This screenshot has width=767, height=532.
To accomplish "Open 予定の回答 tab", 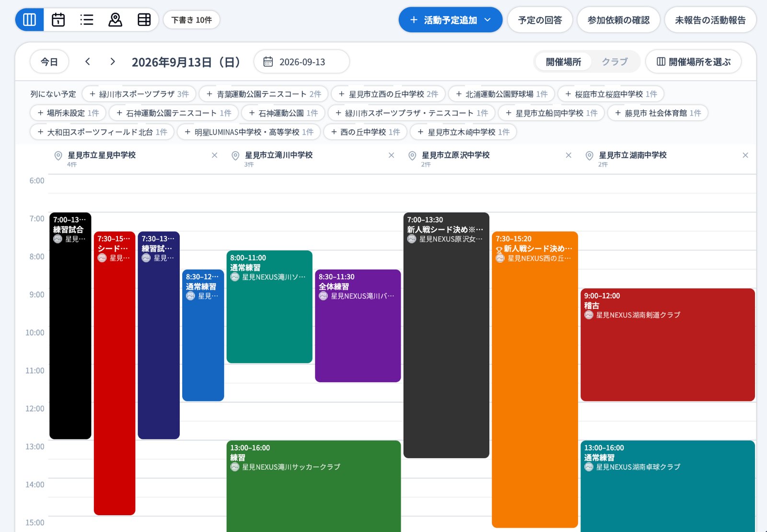I will coord(540,20).
